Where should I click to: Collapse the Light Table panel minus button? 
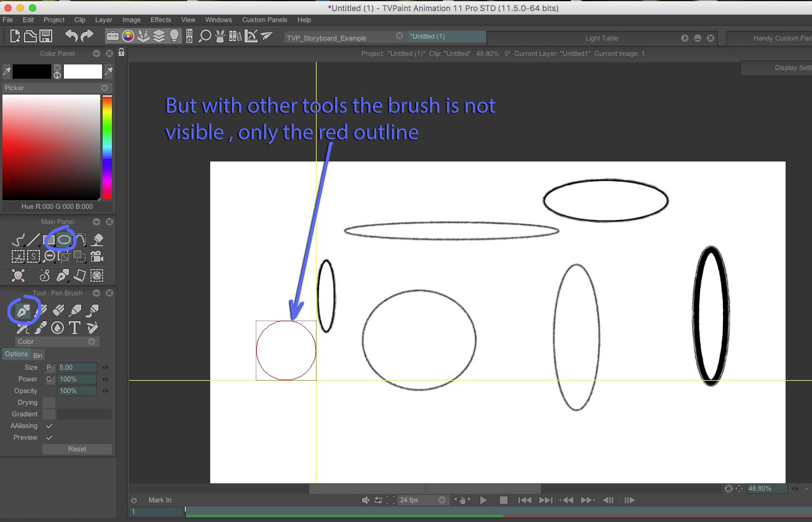point(698,38)
